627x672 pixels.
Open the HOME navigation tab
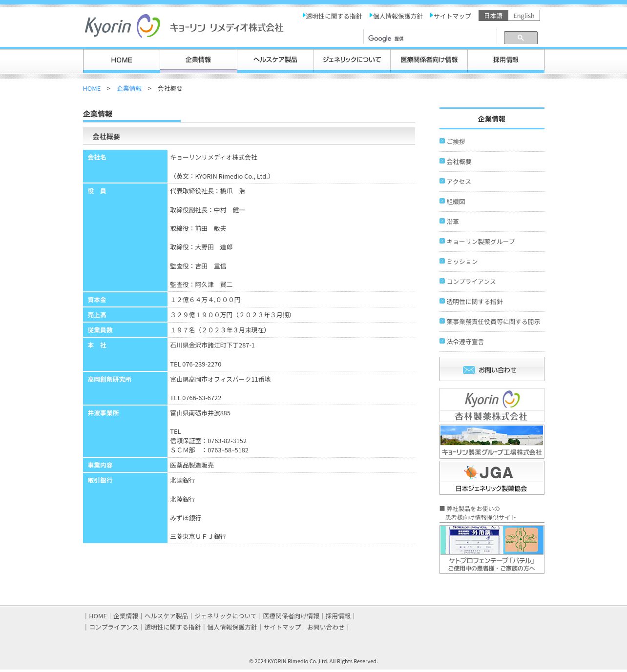[x=122, y=61]
